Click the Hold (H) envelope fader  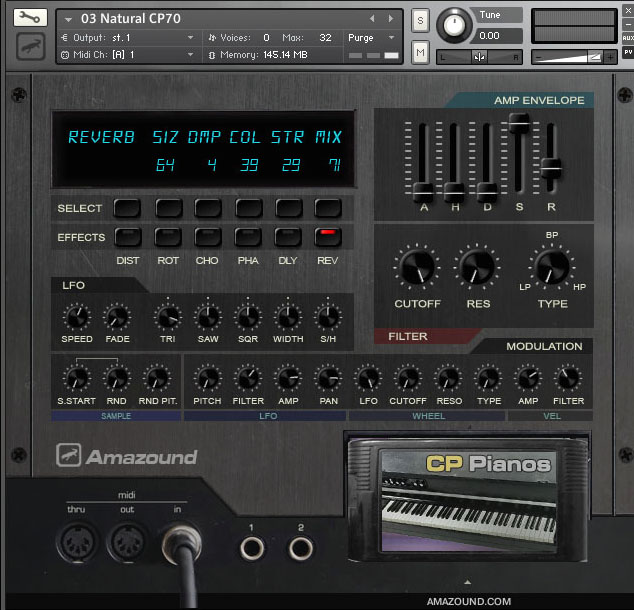(454, 191)
